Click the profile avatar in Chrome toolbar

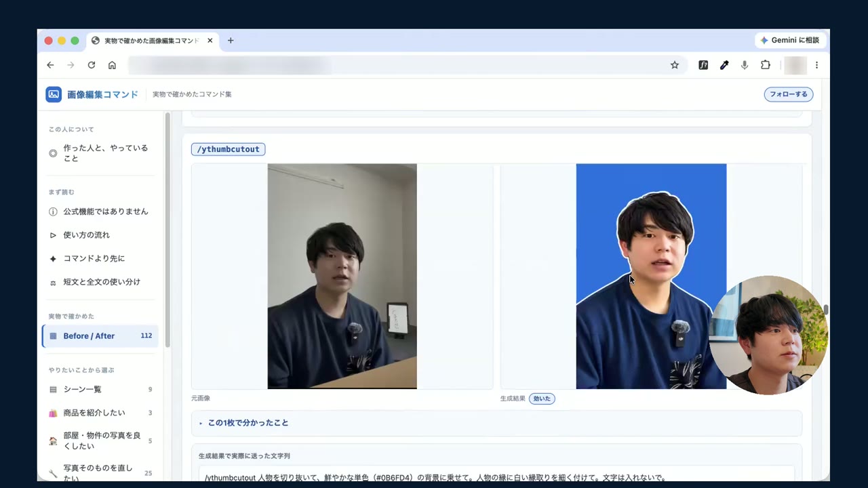[795, 65]
